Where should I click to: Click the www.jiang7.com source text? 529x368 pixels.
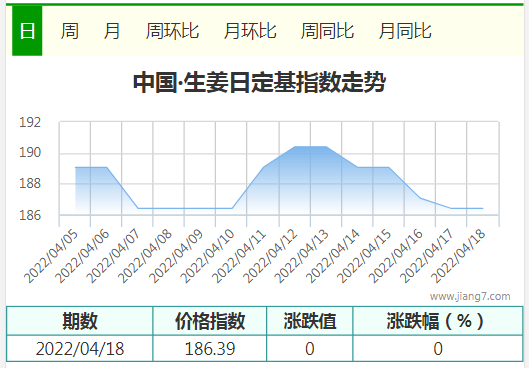(470, 296)
